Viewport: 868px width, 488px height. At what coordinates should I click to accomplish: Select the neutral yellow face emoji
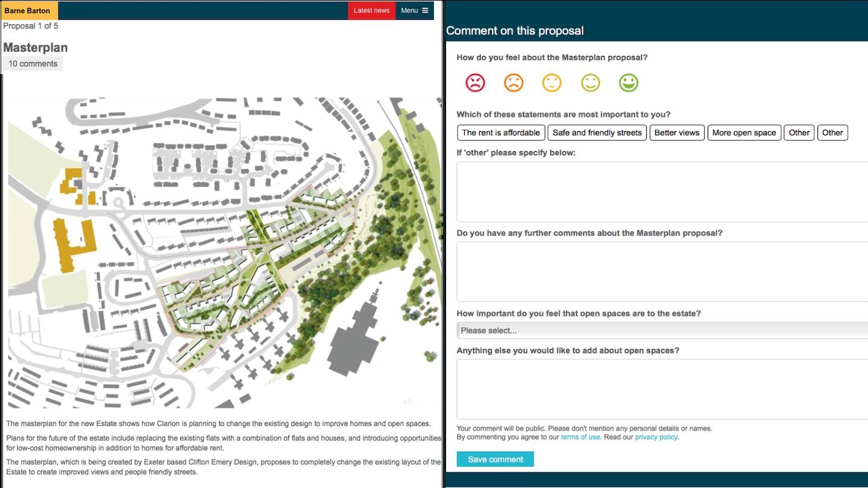pos(552,83)
